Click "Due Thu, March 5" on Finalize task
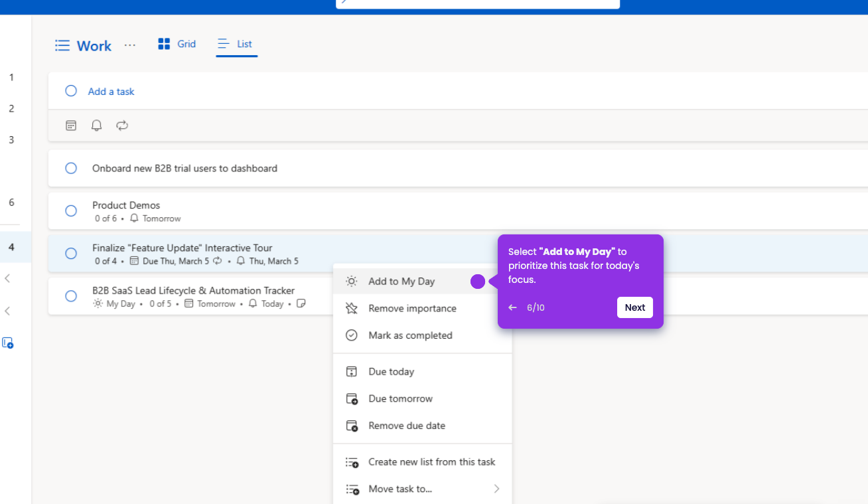The width and height of the screenshot is (868, 504). 176,261
